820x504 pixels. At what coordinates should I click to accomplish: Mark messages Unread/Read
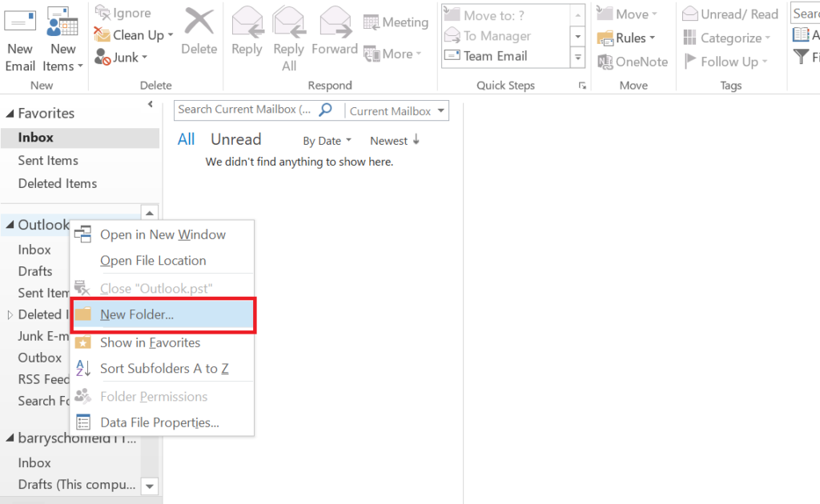[x=729, y=13]
